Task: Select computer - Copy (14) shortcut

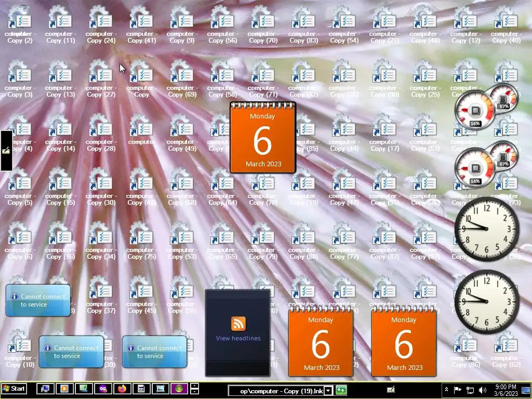Action: 60,133
